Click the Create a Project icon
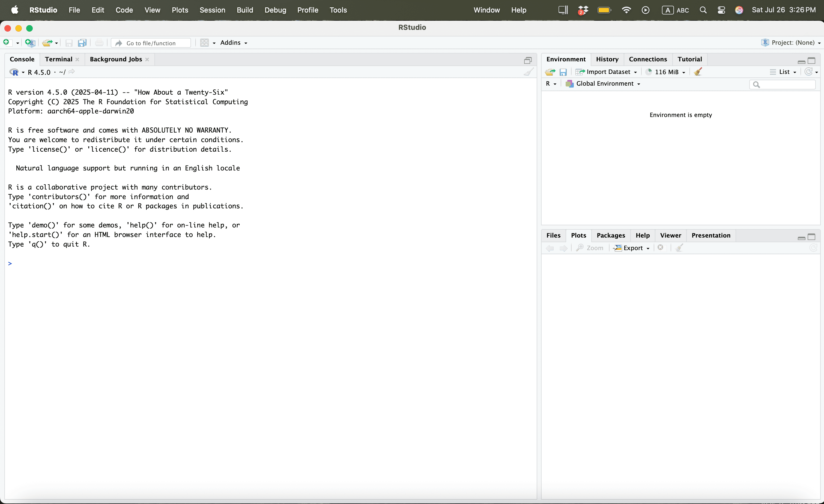 coord(30,43)
